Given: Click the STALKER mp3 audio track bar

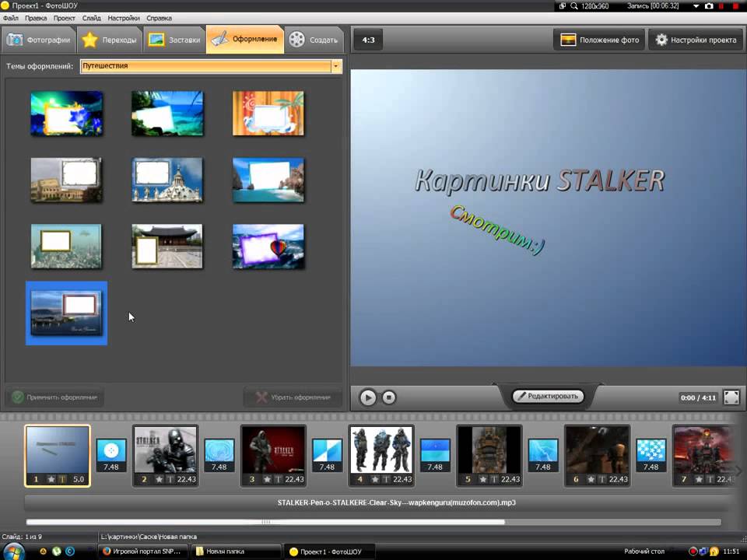Looking at the screenshot, I should [381, 503].
